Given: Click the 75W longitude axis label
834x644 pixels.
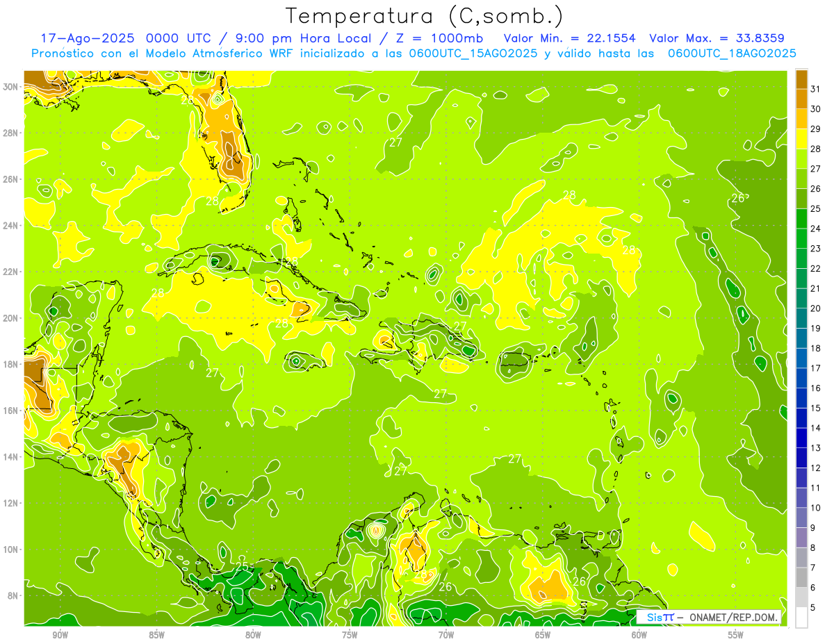Looking at the screenshot, I should coord(350,635).
